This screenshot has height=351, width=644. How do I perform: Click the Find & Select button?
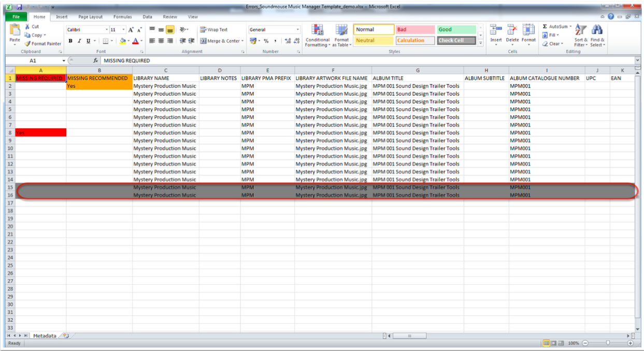coord(597,35)
